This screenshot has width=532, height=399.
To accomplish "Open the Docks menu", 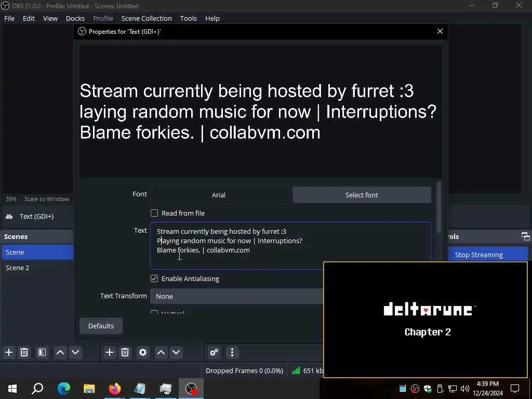I will pos(75,18).
